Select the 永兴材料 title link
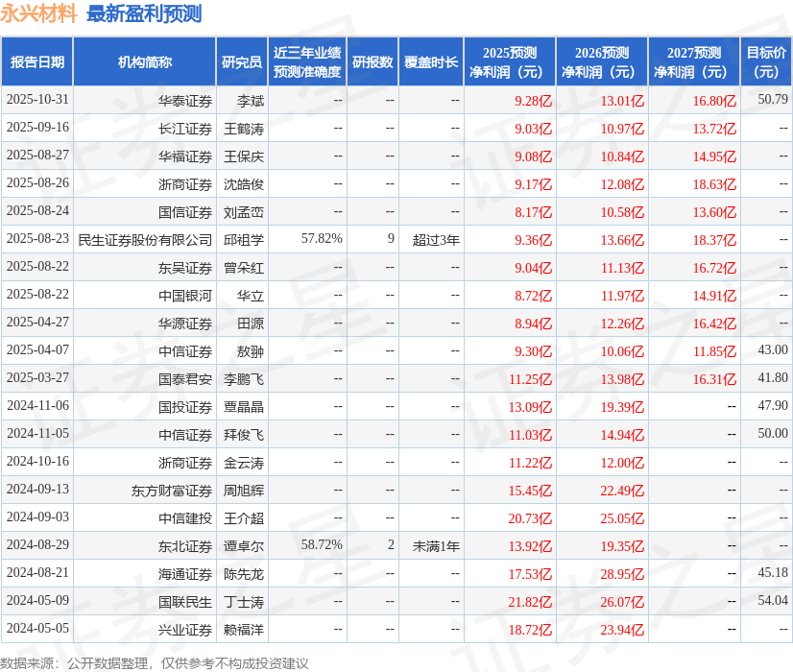793x672 pixels. [40, 13]
